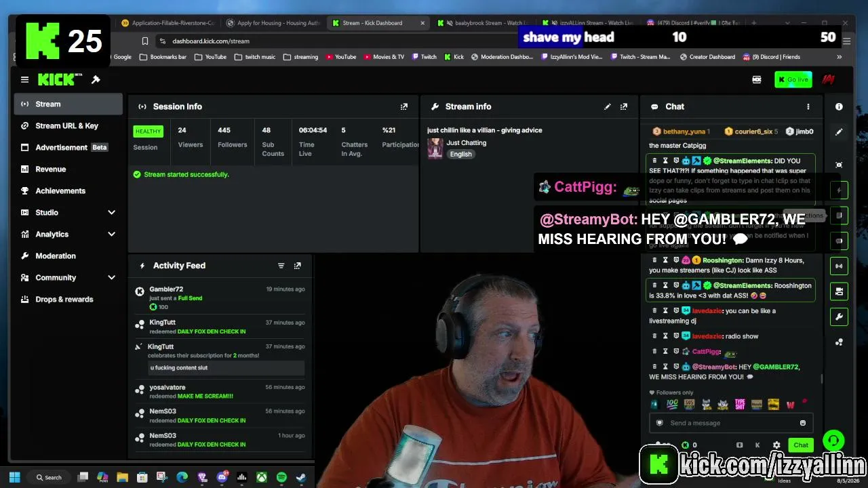Open the Movies & TV bookmark
The width and height of the screenshot is (868, 488).
point(384,57)
